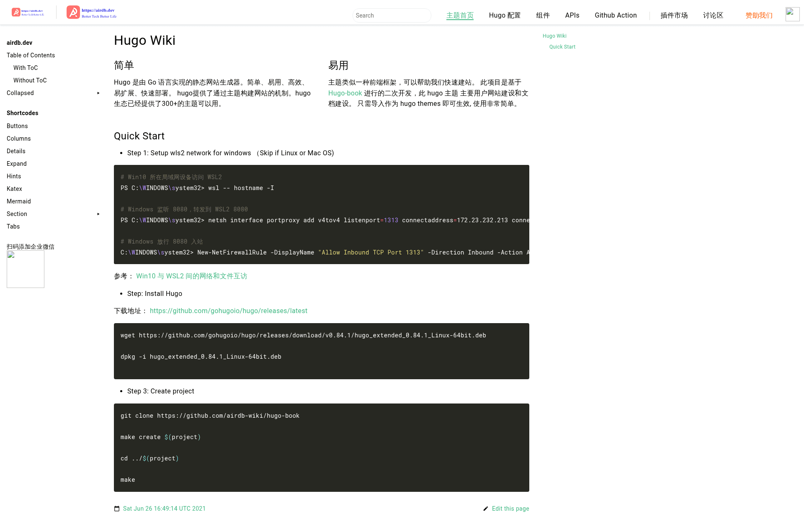Click the Step 1: Setup wls2 network bullet

[x=231, y=153]
